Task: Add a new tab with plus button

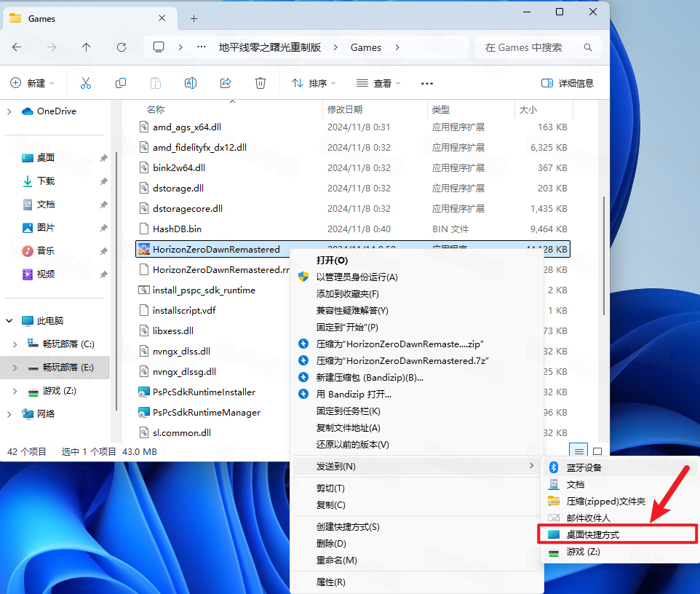Action: [x=194, y=18]
